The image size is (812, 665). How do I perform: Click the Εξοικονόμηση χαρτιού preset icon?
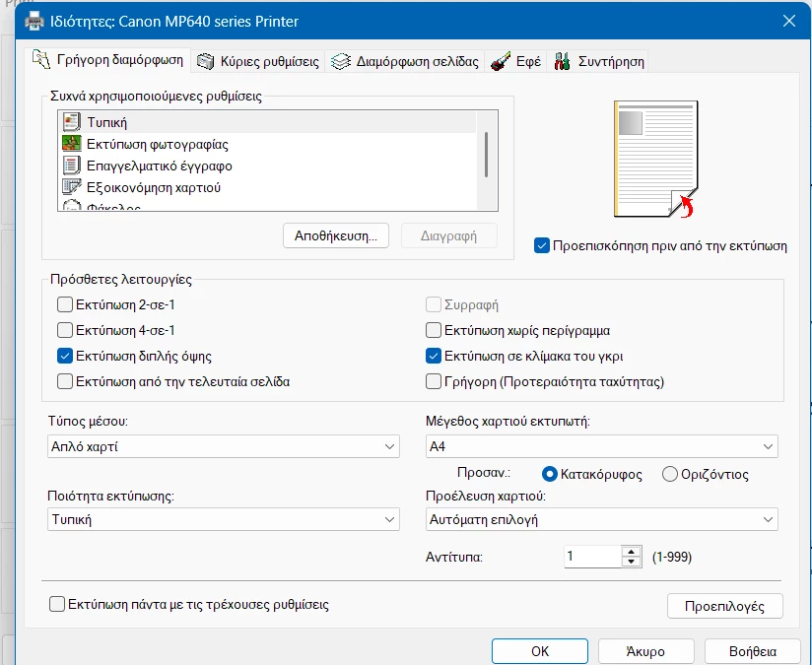(x=72, y=187)
